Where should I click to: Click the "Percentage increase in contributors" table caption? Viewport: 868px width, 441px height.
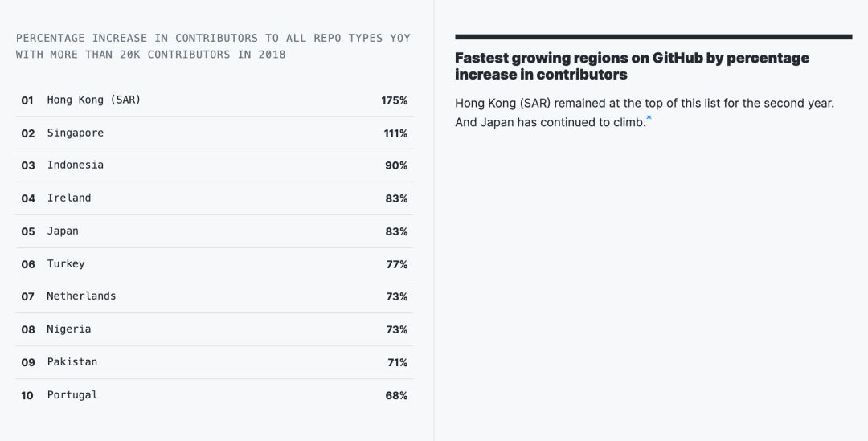(213, 46)
